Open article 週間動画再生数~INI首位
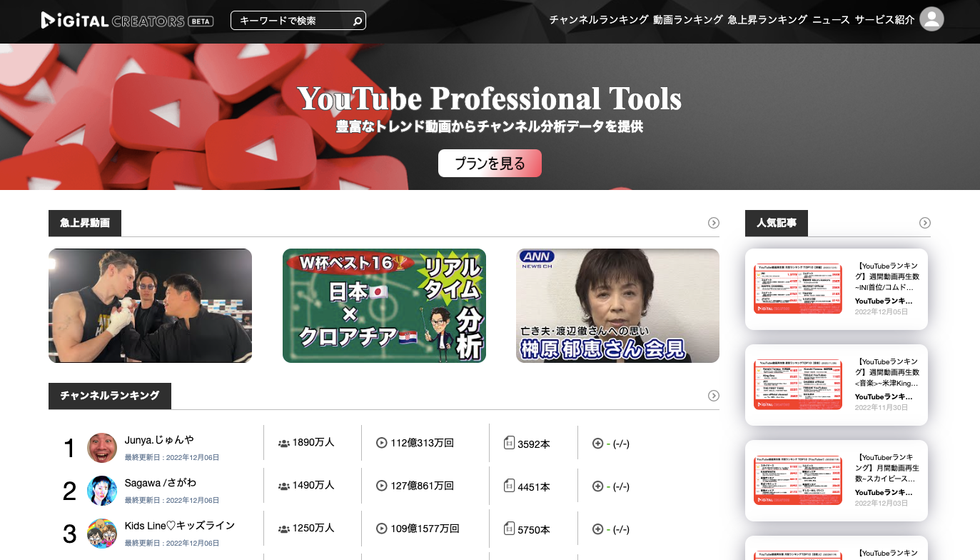 (887, 276)
